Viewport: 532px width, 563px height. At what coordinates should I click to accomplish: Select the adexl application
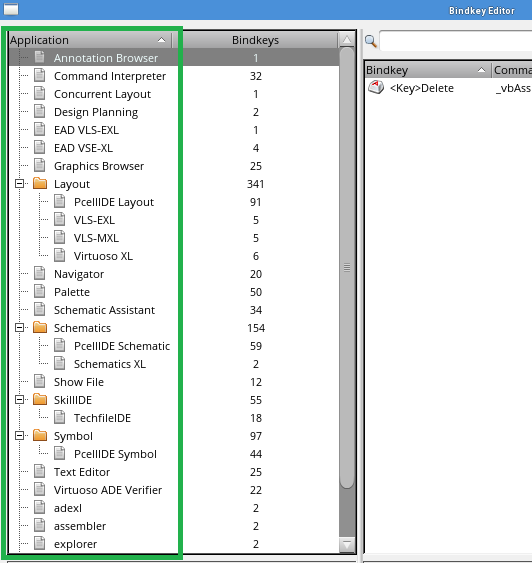[68, 508]
